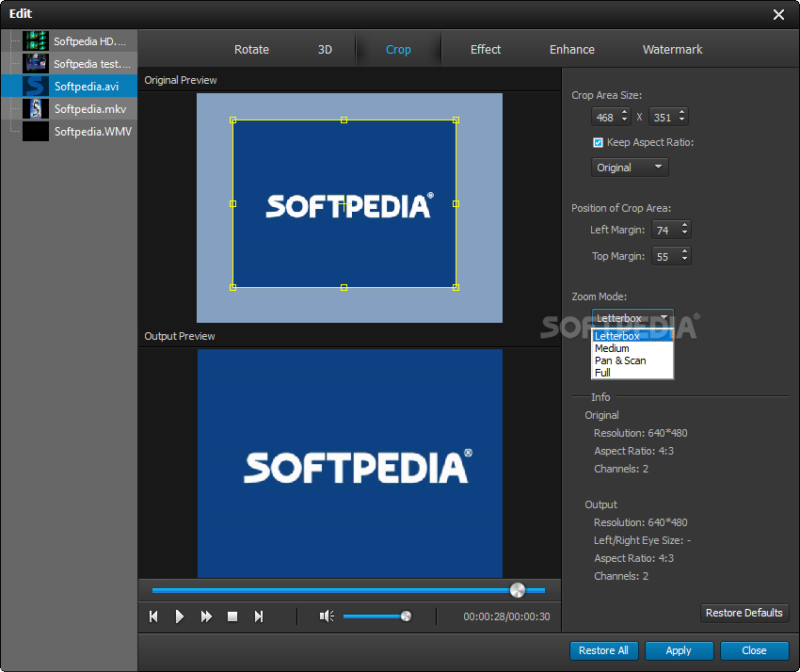
Task: Click top-right crop handle
Action: click(x=456, y=120)
